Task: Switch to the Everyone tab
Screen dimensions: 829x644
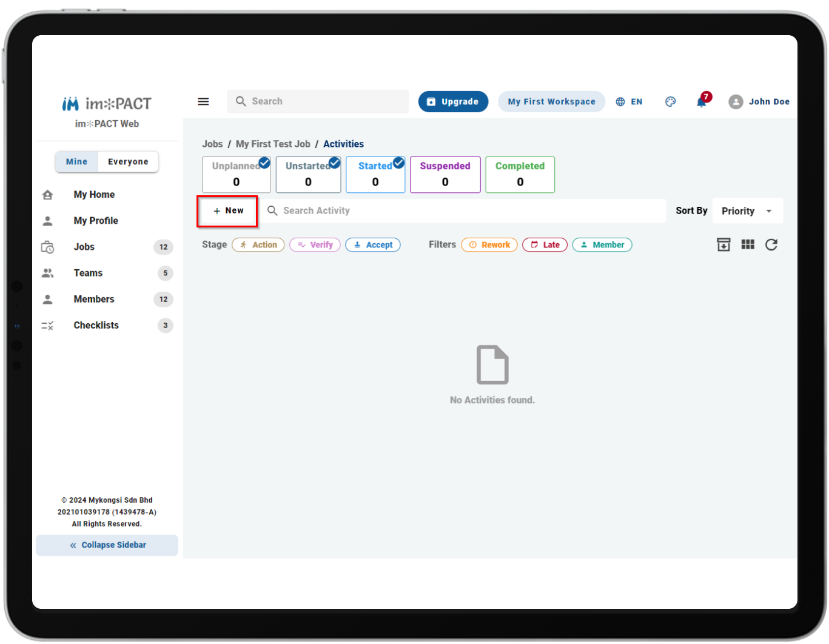Action: (x=128, y=162)
